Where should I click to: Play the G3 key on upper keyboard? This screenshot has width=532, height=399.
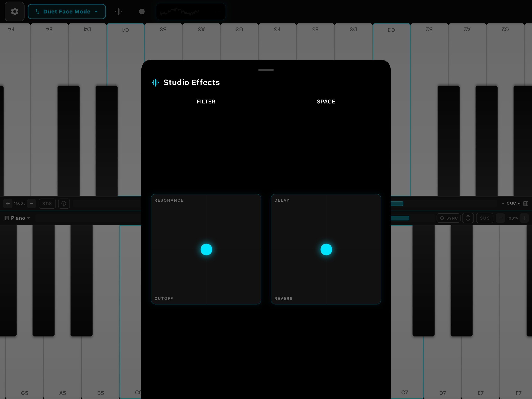pos(240,41)
